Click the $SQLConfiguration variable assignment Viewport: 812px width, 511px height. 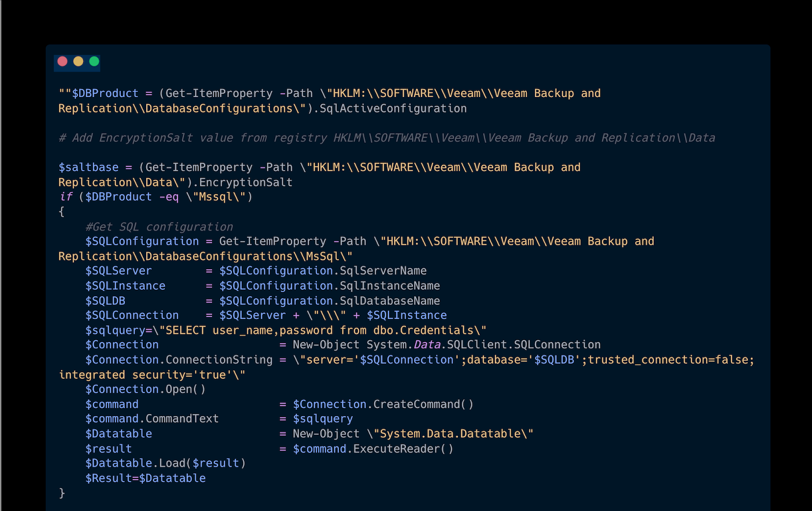tap(143, 241)
